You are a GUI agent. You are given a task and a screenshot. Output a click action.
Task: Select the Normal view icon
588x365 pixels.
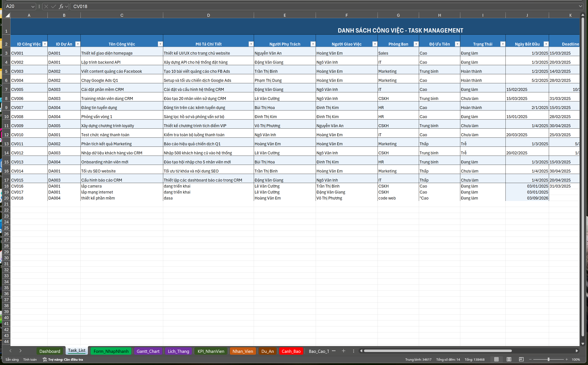coord(496,359)
